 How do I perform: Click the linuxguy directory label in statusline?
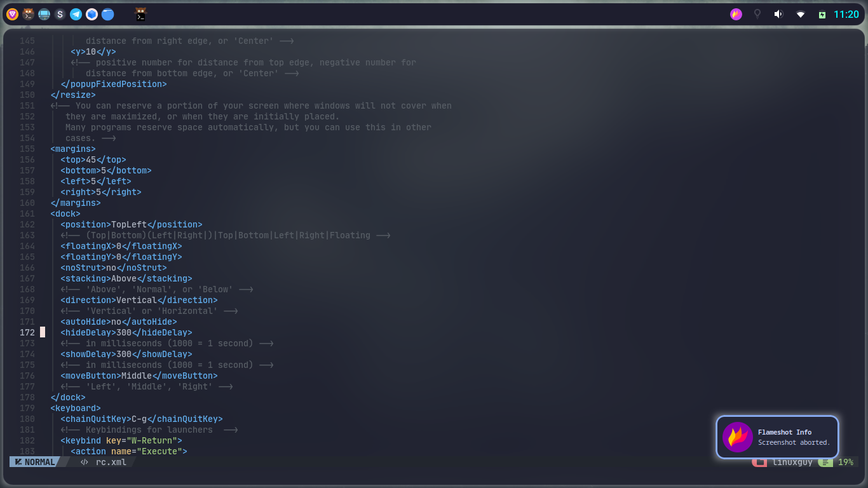coord(792,462)
